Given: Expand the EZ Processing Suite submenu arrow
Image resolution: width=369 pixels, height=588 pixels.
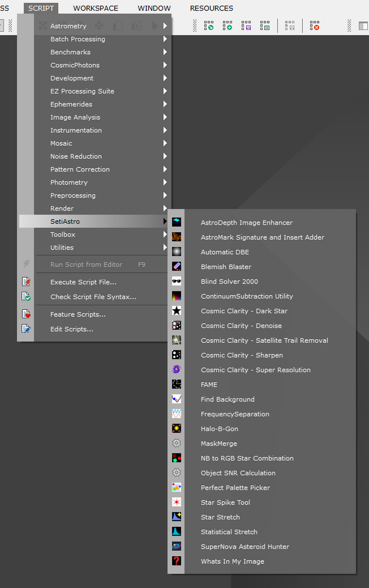Looking at the screenshot, I should 165,91.
